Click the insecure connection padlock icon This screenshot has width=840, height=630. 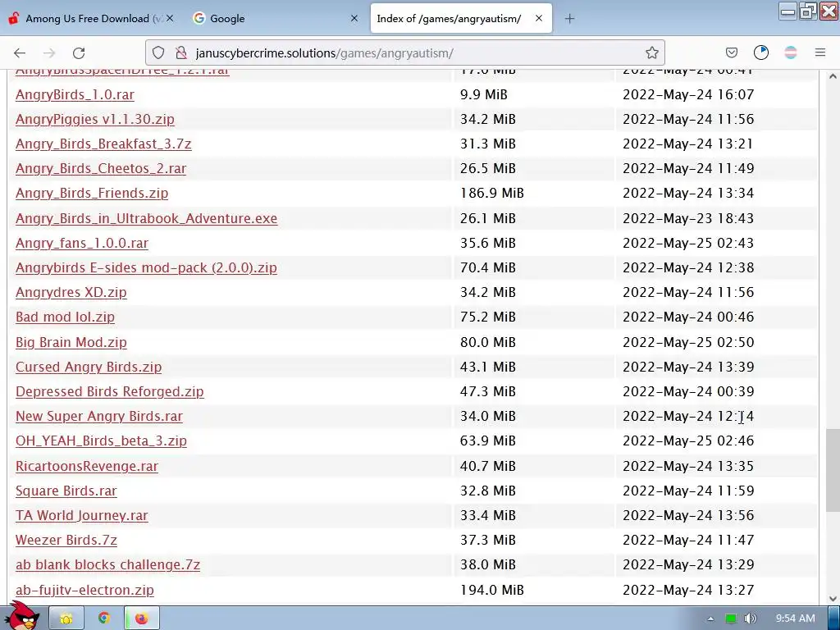pyautogui.click(x=181, y=52)
